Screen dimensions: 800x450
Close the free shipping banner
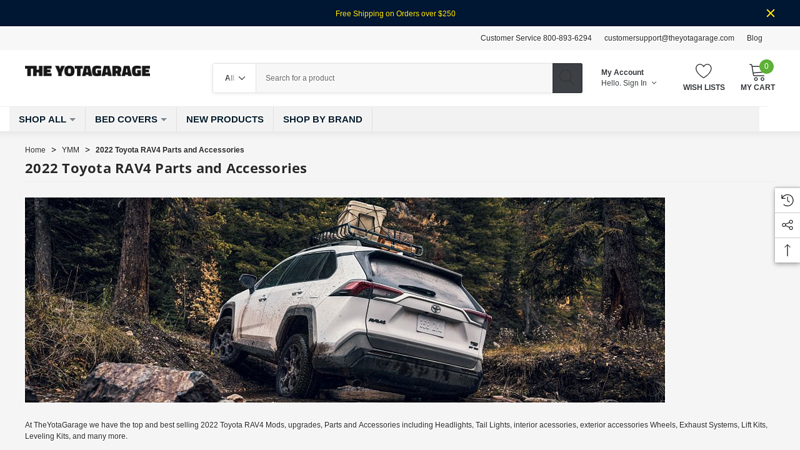click(x=770, y=13)
